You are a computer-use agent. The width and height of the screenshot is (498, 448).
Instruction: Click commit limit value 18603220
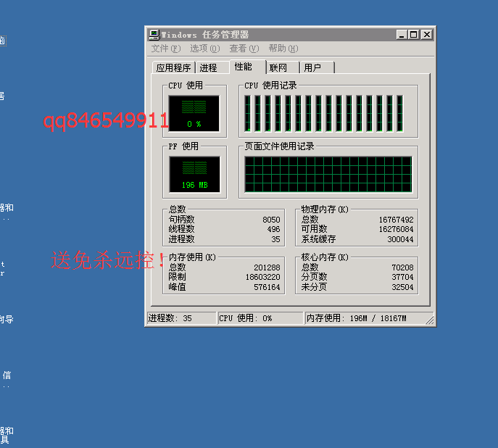262,277
